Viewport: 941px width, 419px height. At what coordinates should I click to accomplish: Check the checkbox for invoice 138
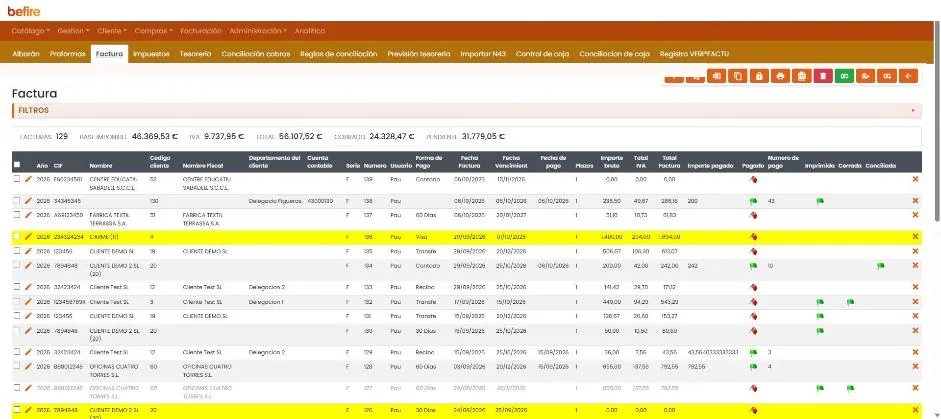click(17, 200)
